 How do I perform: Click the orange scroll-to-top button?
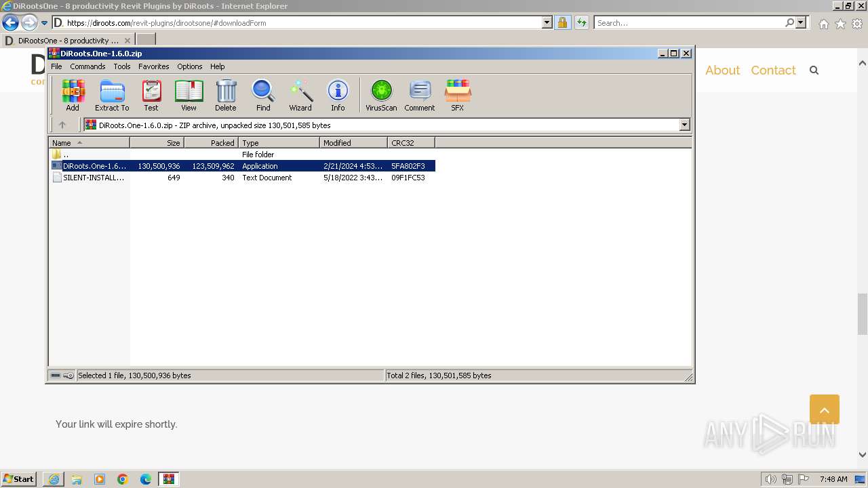click(x=825, y=409)
